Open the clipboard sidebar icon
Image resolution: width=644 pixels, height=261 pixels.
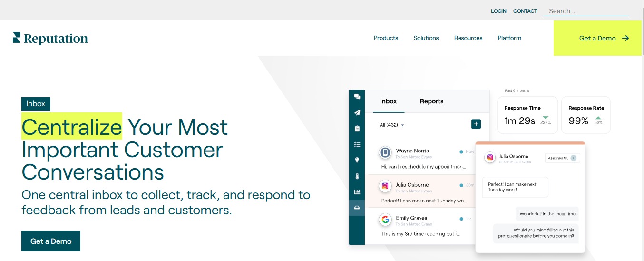(357, 129)
